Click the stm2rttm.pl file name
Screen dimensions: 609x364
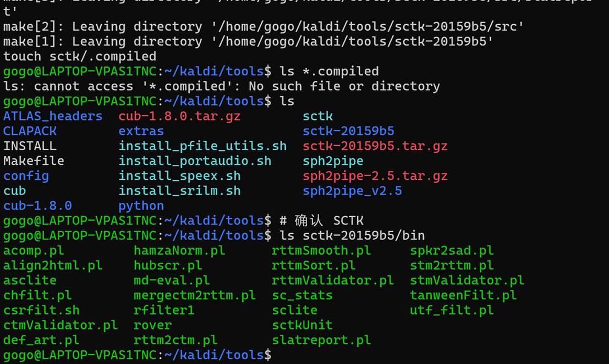452,266
